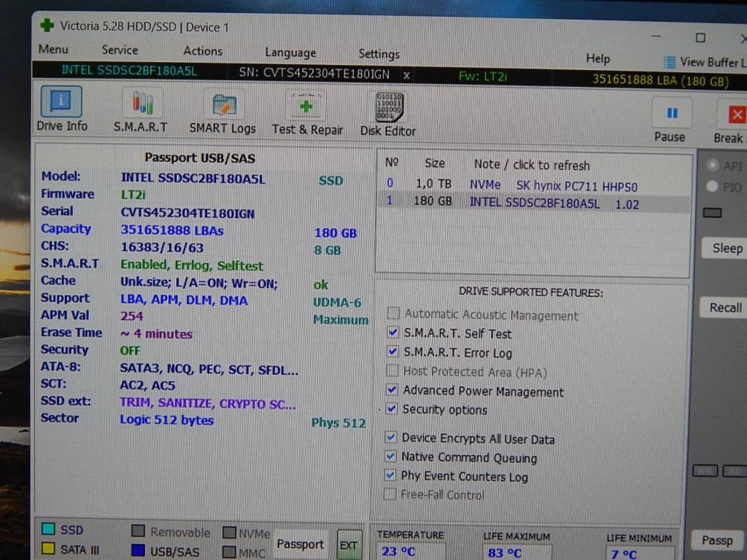747x560 pixels.
Task: Click the UDMA-6 support mode text
Action: click(337, 303)
